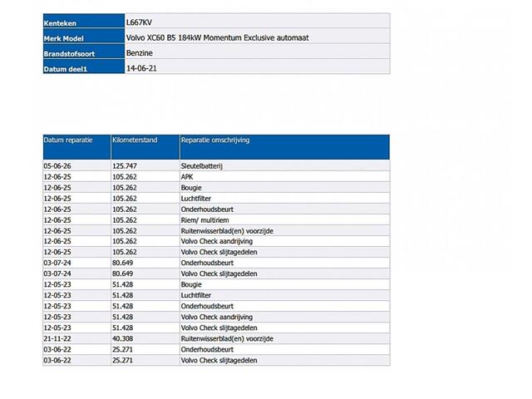Screen dimensions: 532x399
Task: Click the Kilometerstand column header
Action: point(145,147)
